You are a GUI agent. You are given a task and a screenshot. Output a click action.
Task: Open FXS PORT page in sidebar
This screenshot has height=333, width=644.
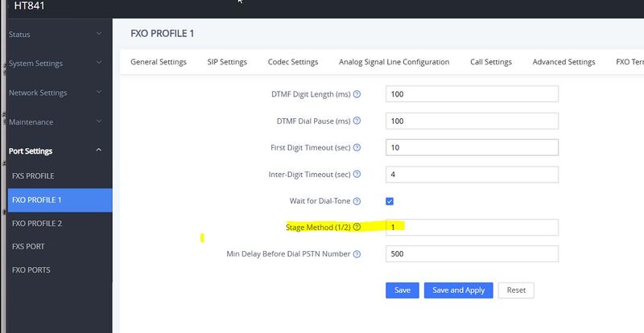[x=60, y=246]
